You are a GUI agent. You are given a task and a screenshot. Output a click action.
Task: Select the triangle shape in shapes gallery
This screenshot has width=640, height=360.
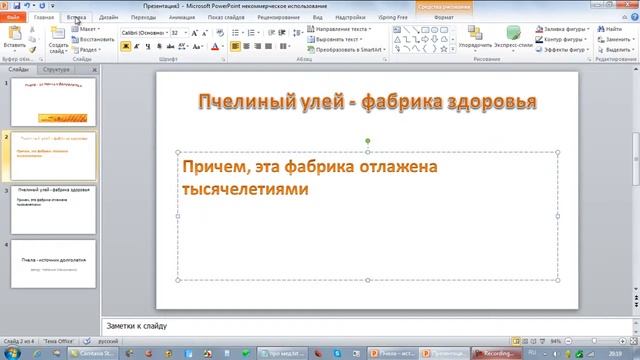397,40
